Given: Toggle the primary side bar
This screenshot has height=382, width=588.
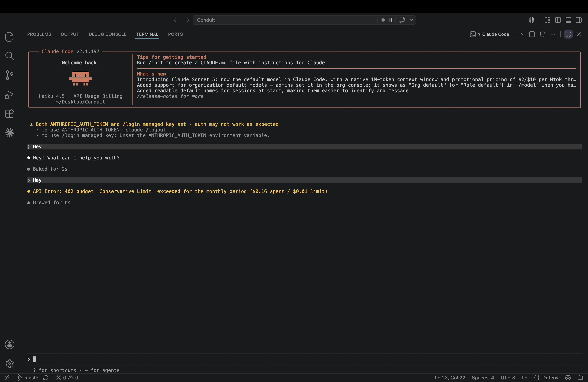Looking at the screenshot, I should coord(558,20).
